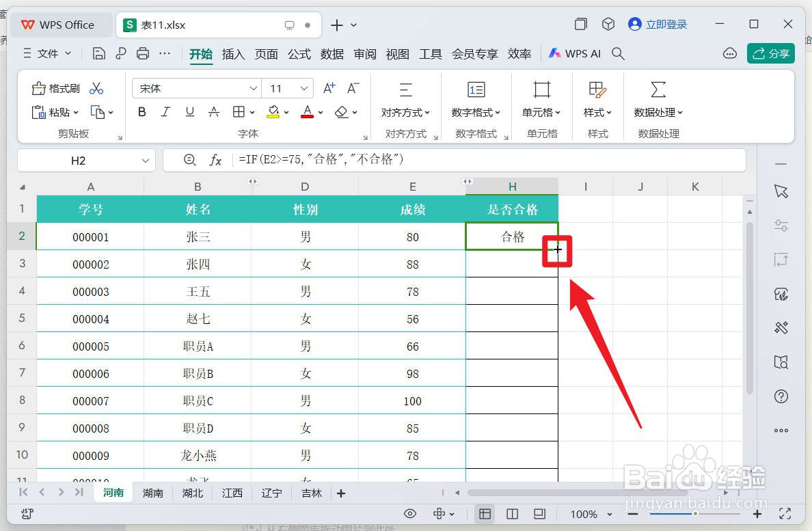Screen dimensions: 812x531
Task: Open the Smart Toolbox wand icon in sidebar
Action: tap(781, 328)
